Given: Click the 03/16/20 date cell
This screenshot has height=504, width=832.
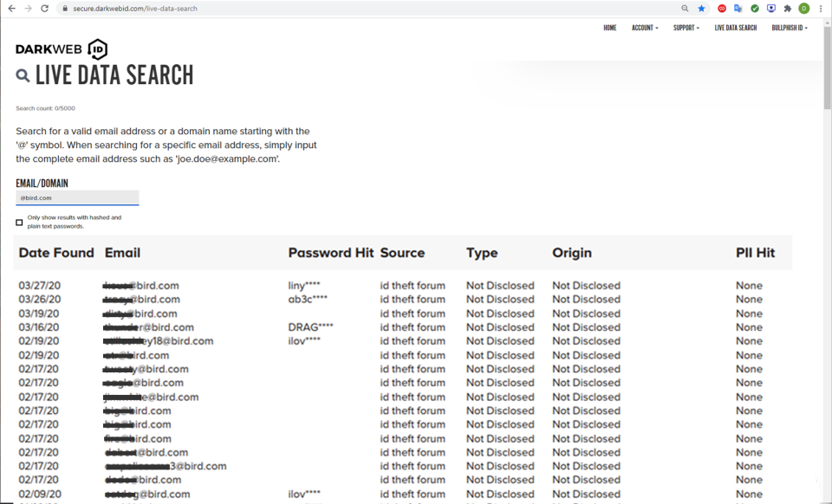Looking at the screenshot, I should [39, 327].
